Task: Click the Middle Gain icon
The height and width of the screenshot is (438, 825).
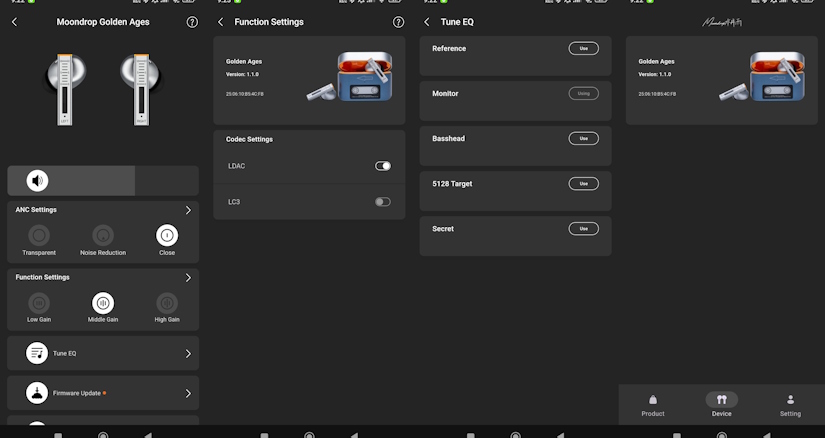Action: click(103, 303)
